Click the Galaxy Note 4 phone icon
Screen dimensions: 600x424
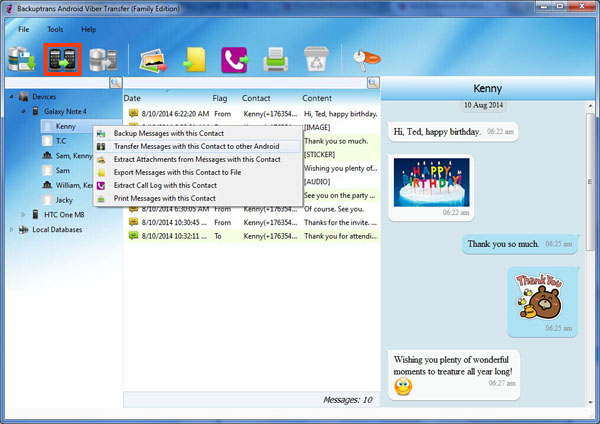point(35,111)
